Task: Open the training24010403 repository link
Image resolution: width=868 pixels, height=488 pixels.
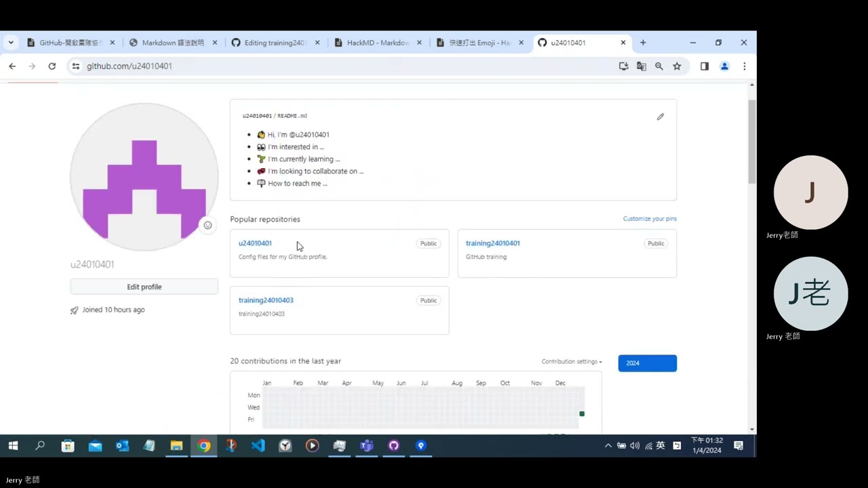Action: tap(266, 300)
